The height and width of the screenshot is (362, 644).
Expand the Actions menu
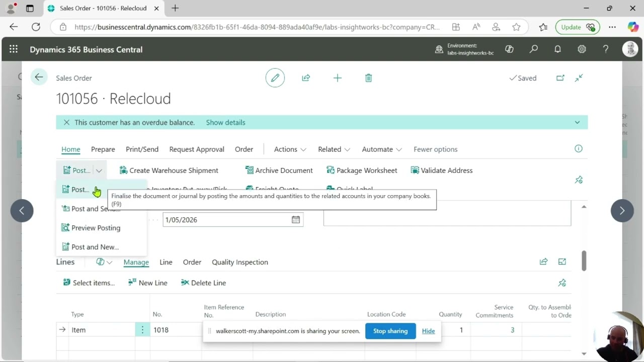(x=290, y=149)
